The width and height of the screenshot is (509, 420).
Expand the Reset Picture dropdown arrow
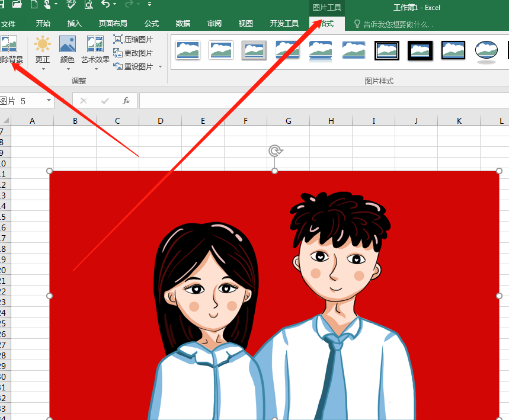pyautogui.click(x=160, y=67)
